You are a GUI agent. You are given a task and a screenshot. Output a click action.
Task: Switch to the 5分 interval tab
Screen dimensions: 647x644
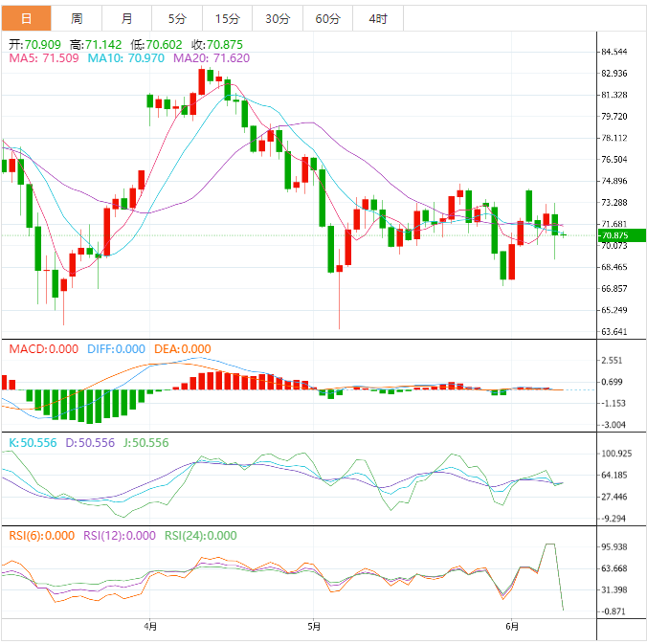177,18
